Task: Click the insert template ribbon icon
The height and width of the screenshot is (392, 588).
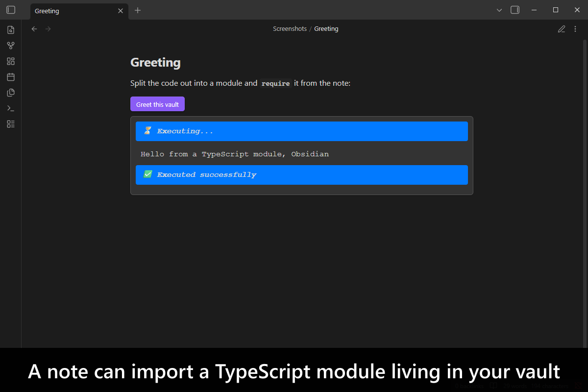Action: [x=11, y=93]
